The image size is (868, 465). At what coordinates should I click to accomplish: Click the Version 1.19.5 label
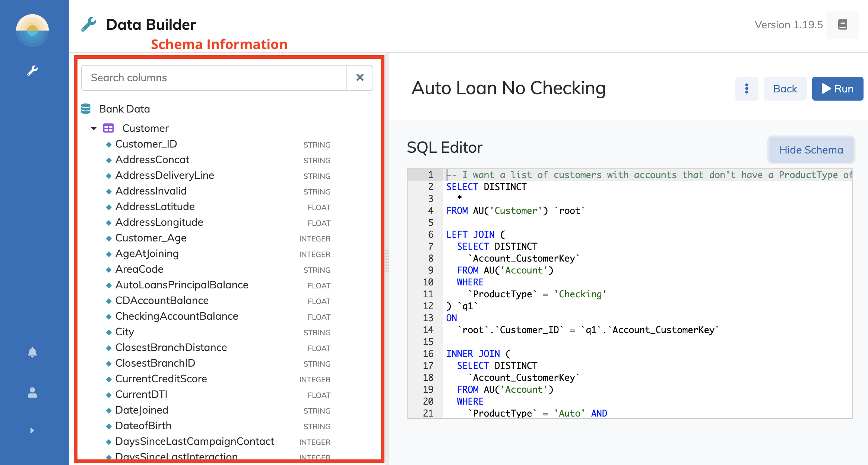[x=789, y=25]
